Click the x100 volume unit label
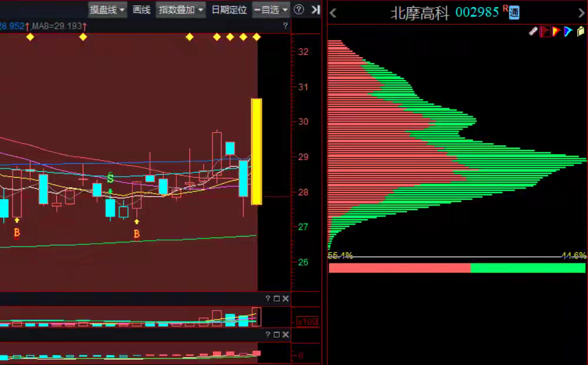Viewport: 588px width, 365px height. pos(307,321)
